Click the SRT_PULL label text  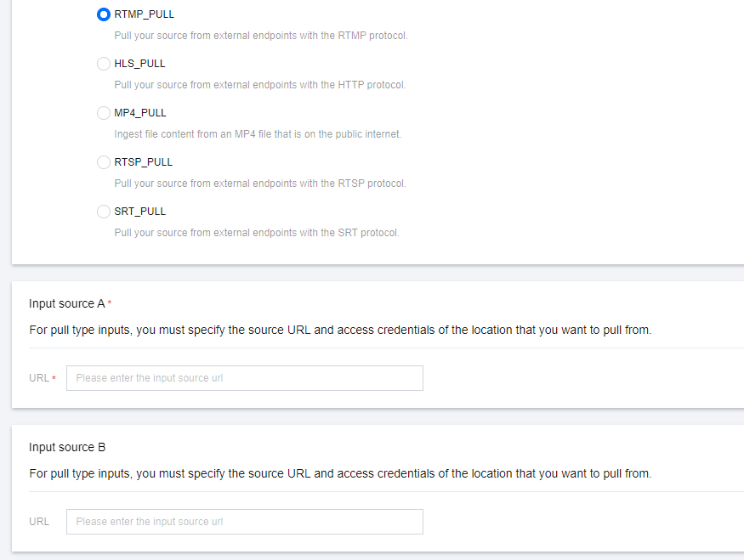click(139, 212)
